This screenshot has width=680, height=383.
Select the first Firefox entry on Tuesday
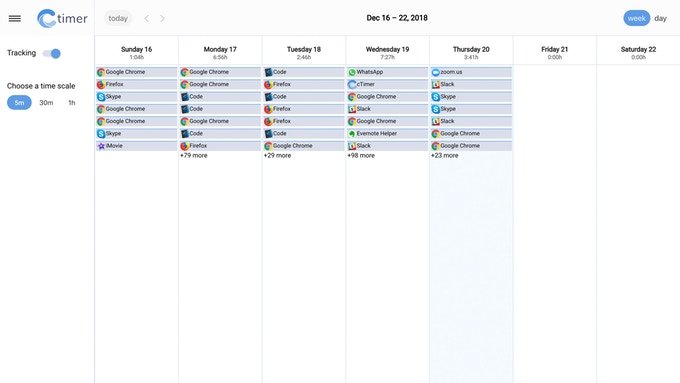(304, 84)
